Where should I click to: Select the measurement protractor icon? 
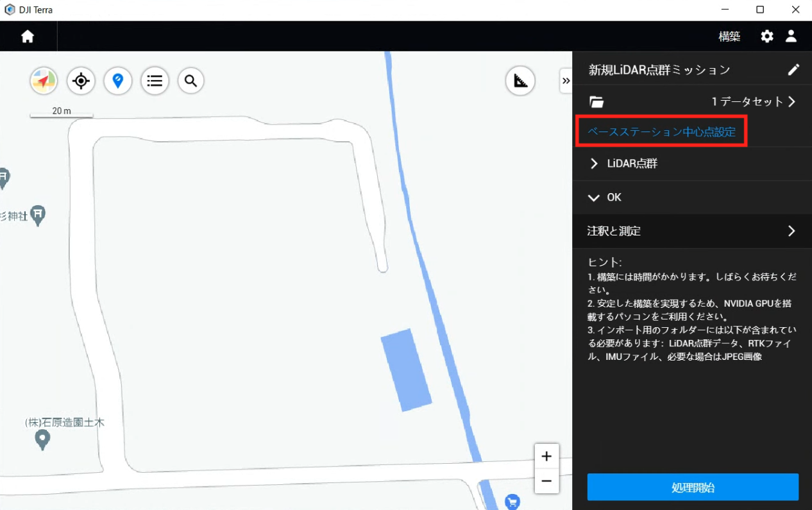520,81
